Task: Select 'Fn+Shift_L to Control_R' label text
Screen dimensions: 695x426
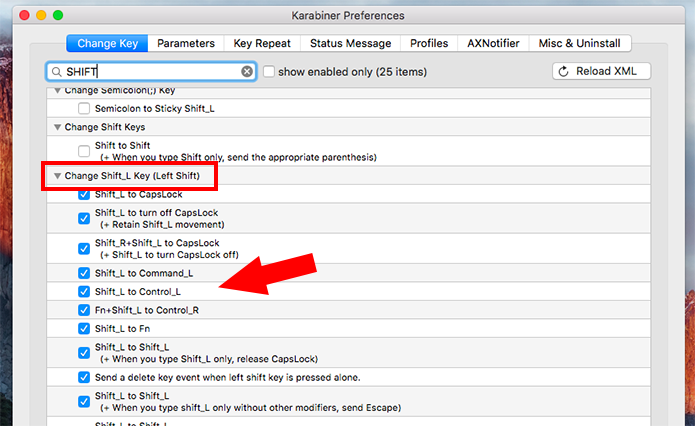Action: click(x=147, y=310)
